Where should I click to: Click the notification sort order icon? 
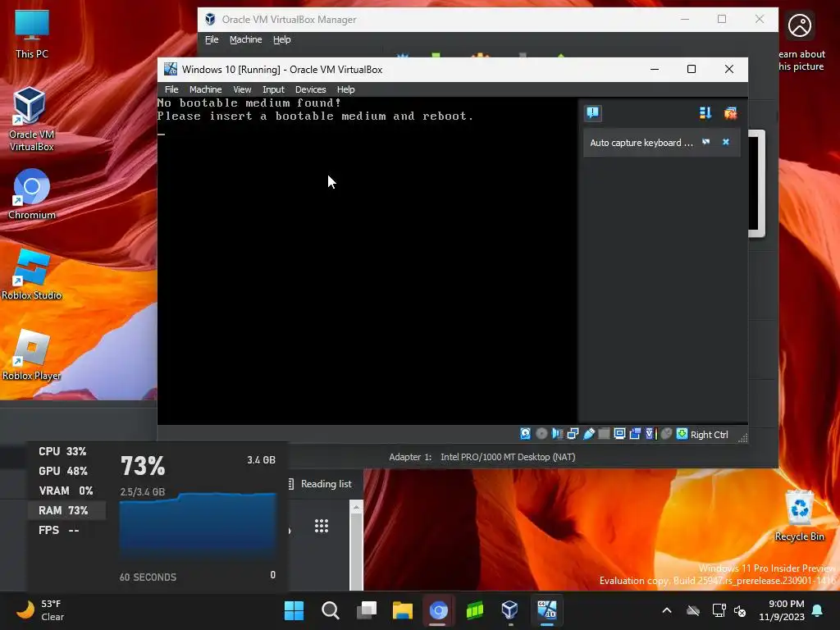tap(705, 112)
